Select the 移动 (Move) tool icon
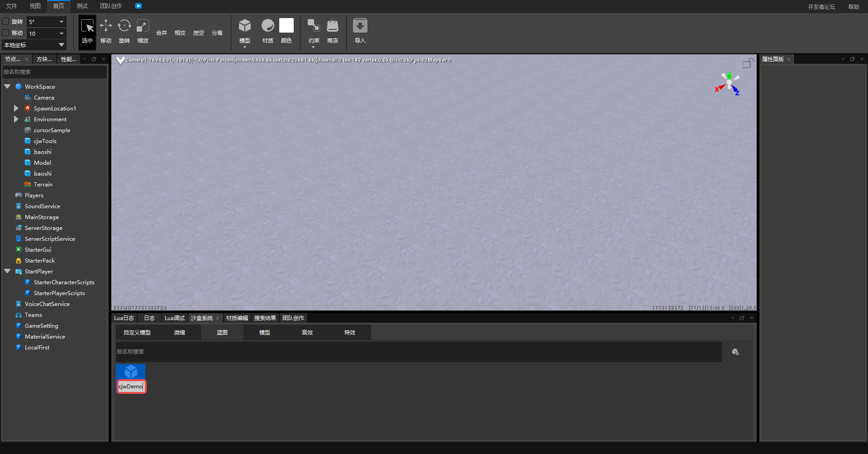Screen dimensions: 868x454 pyautogui.click(x=106, y=26)
